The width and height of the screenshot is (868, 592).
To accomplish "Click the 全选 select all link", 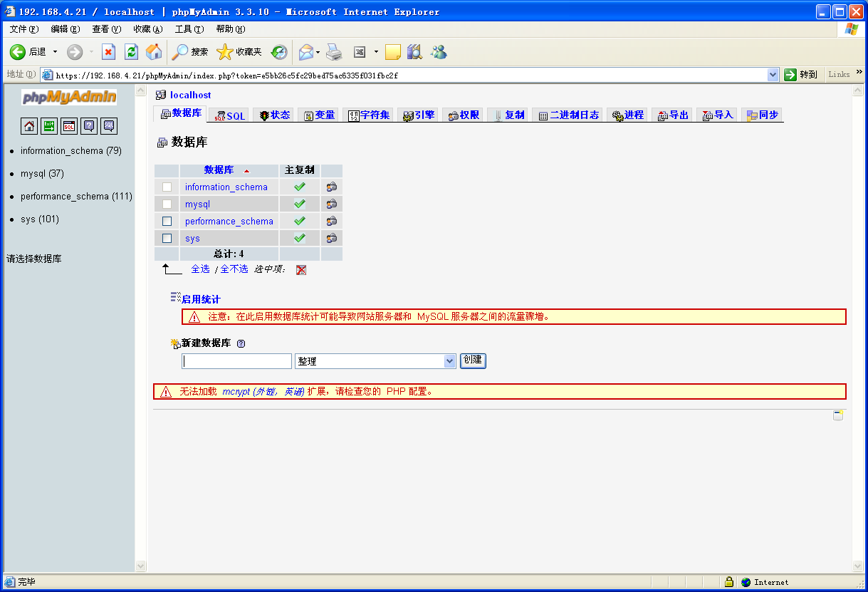I will tap(200, 269).
